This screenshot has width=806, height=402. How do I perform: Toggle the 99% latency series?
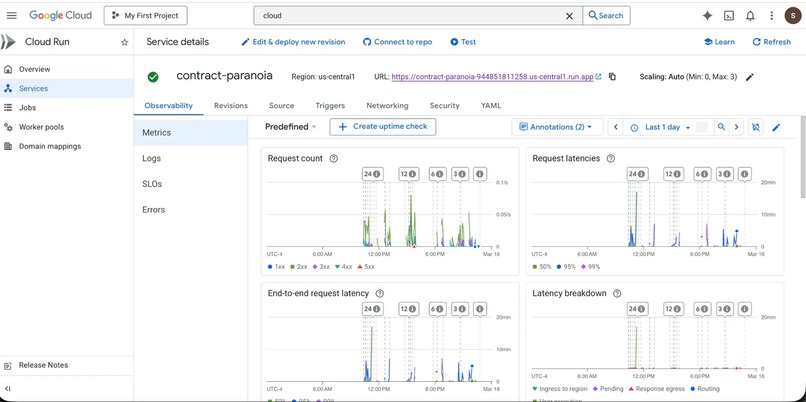[x=590, y=267]
